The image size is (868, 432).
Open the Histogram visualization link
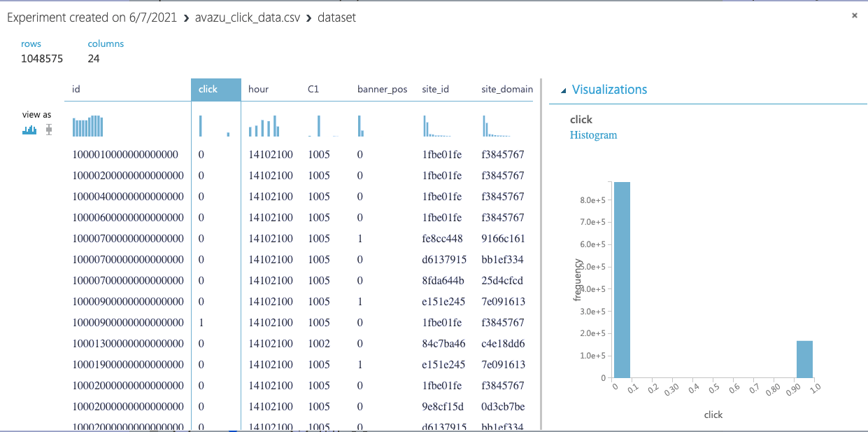[x=593, y=134]
